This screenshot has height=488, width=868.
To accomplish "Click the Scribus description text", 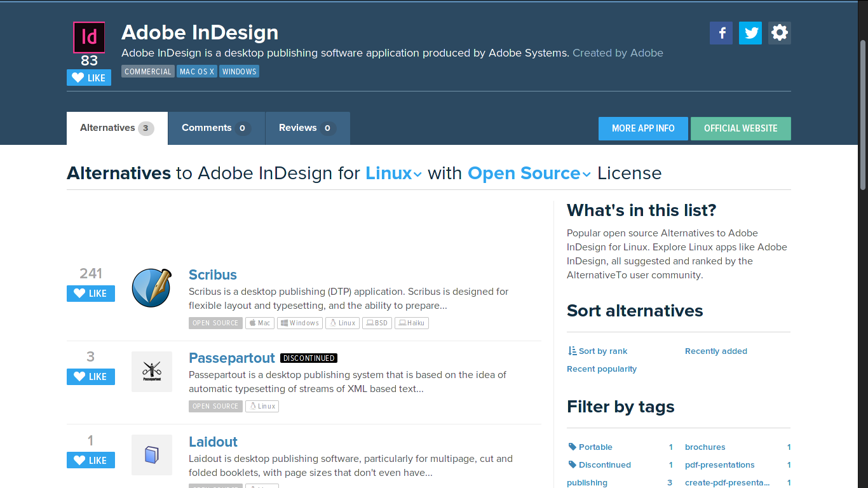I will coord(349,299).
